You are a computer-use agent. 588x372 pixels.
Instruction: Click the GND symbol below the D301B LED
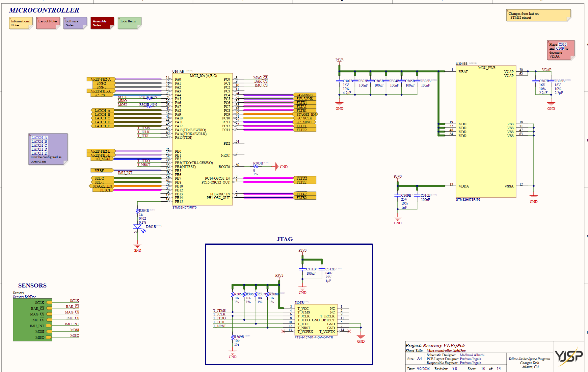(x=137, y=246)
